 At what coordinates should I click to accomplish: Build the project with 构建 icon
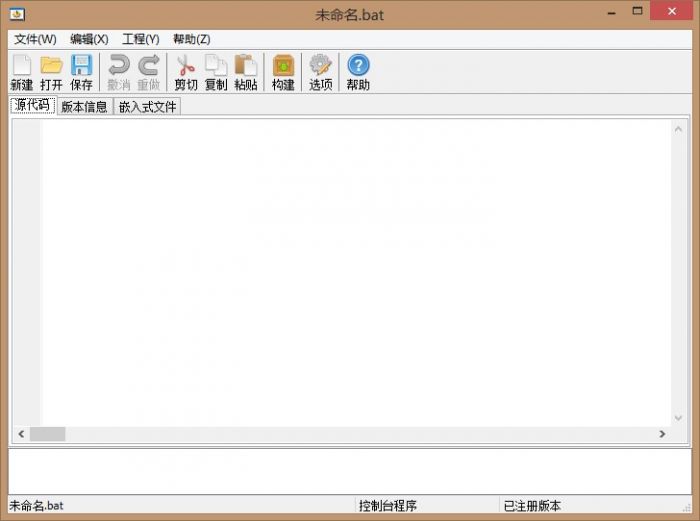pos(283,72)
